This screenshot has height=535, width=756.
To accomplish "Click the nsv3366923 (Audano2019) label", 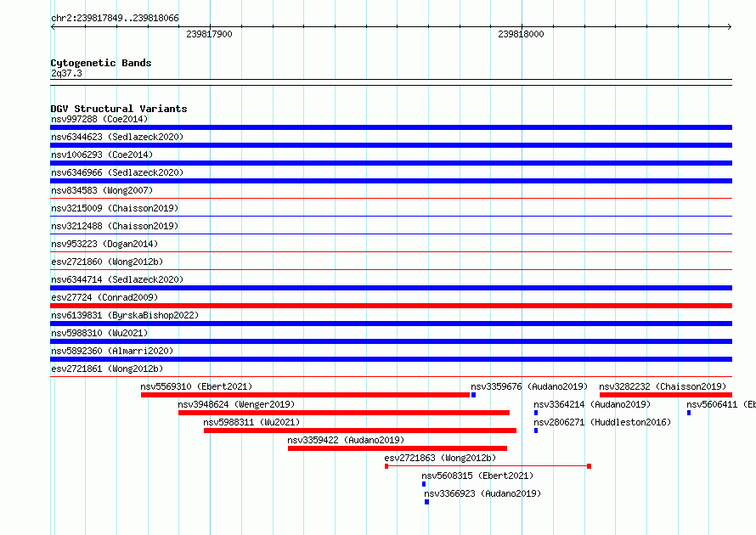I will tap(482, 493).
